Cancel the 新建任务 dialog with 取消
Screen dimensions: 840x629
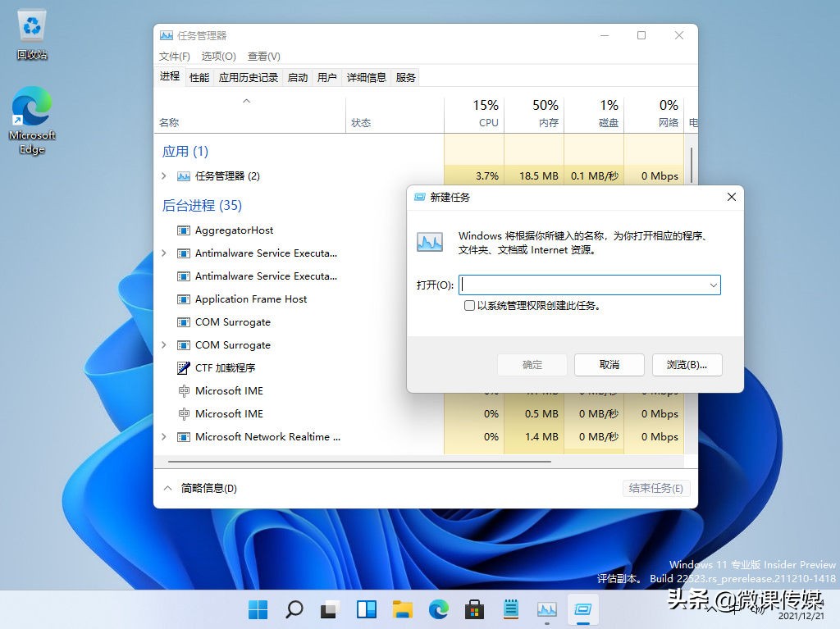click(x=609, y=364)
